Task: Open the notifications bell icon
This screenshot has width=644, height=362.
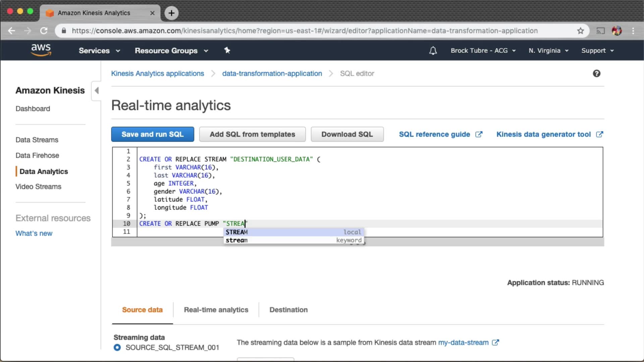Action: tap(433, 51)
